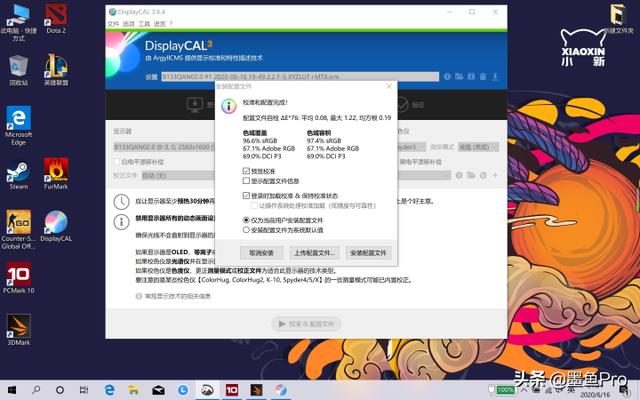Viewport: 640px width, 400px height.
Task: Click the display technology info link
Action: click(x=178, y=296)
